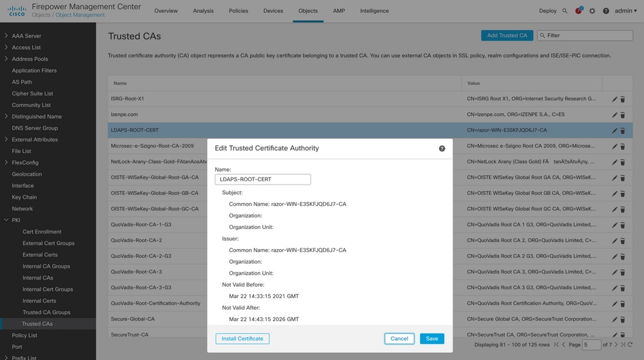This screenshot has height=360, width=644.
Task: Open the Intelligence menu
Action: click(x=374, y=11)
